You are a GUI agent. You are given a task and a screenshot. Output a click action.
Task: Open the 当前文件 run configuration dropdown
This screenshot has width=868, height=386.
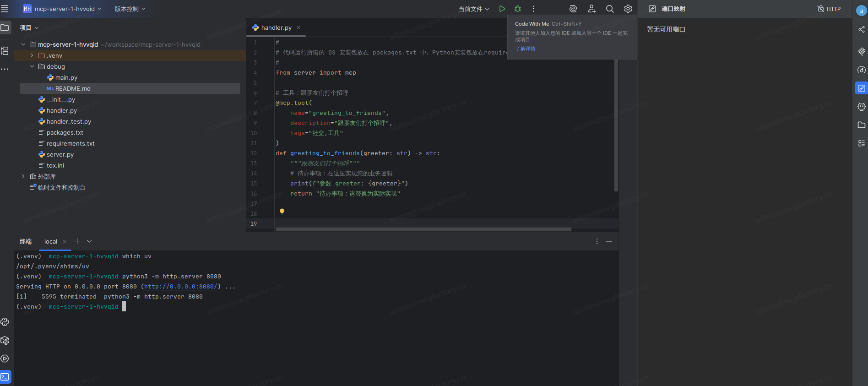click(x=474, y=9)
